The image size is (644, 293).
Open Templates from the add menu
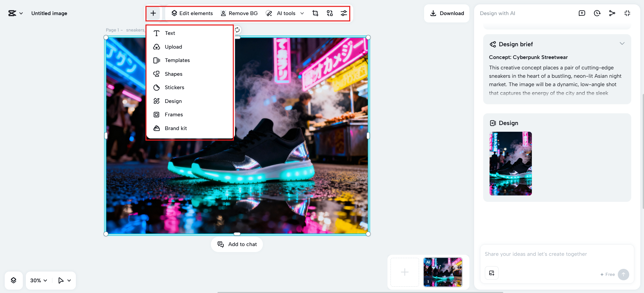(x=190, y=60)
